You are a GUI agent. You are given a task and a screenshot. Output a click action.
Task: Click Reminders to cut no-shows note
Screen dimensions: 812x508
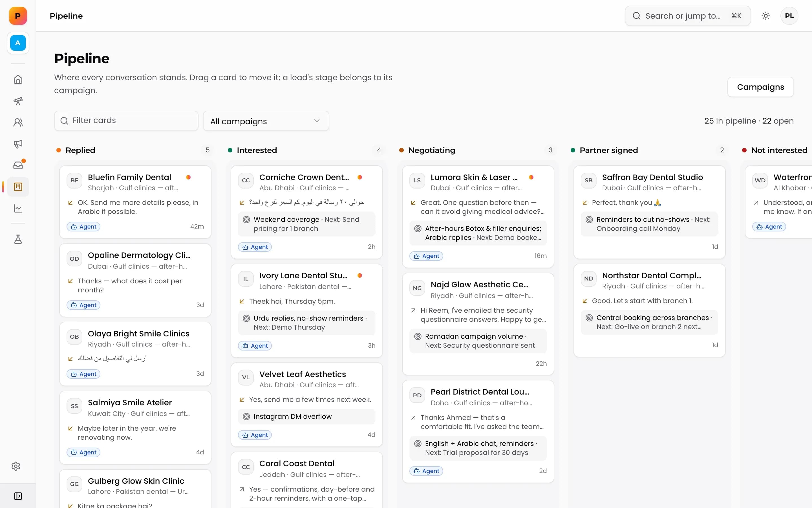pyautogui.click(x=649, y=224)
